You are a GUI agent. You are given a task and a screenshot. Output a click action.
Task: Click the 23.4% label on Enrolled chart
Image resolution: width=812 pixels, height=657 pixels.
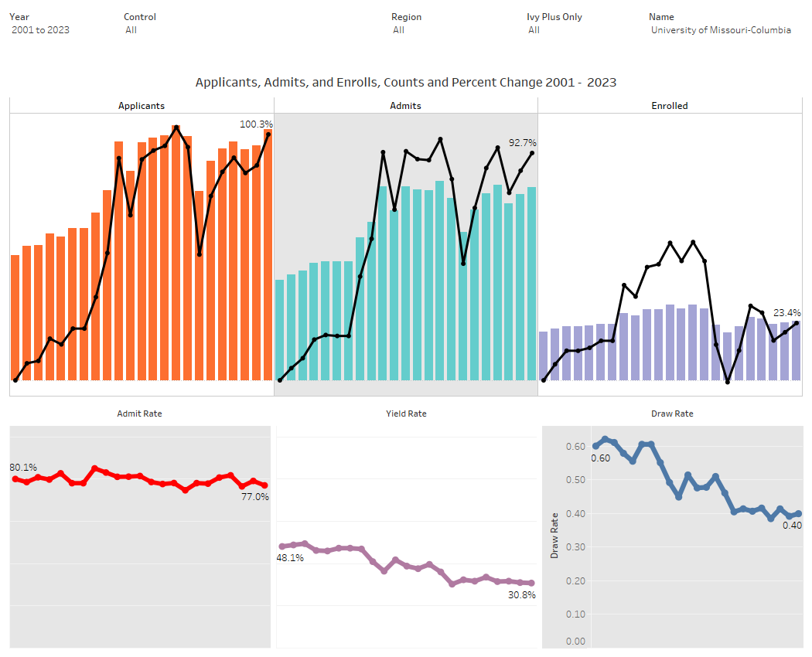pyautogui.click(x=787, y=313)
